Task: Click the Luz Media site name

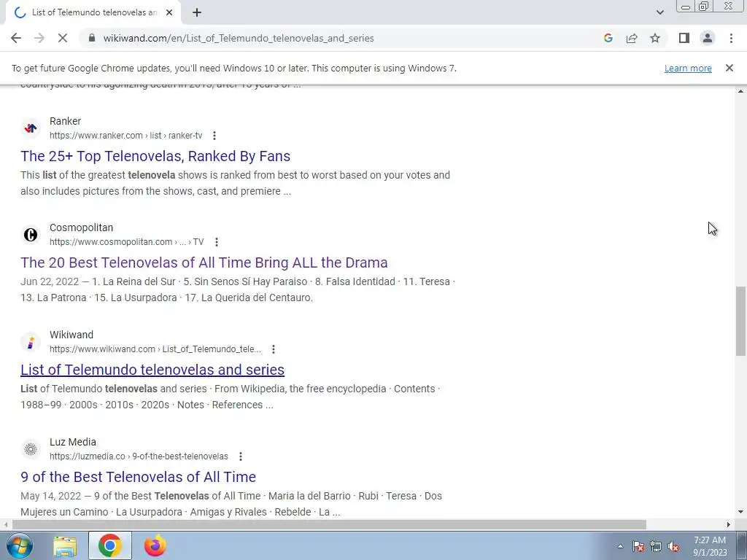Action: click(x=73, y=442)
